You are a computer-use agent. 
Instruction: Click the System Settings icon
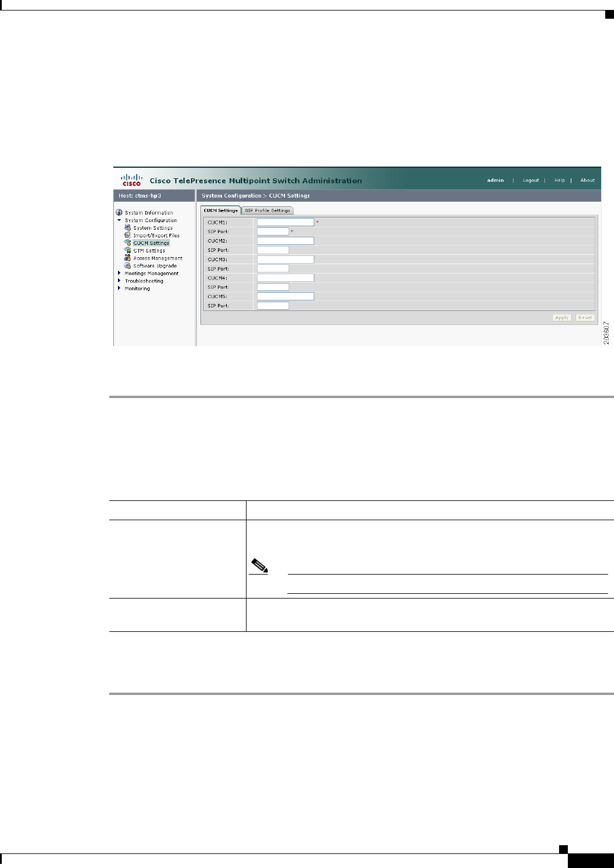[x=127, y=228]
